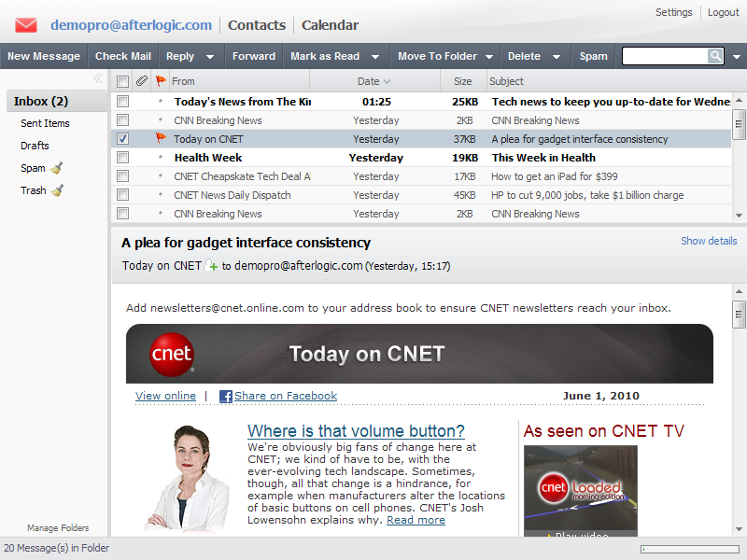Click the red envelope mail logo
The image size is (747, 560).
(26, 25)
